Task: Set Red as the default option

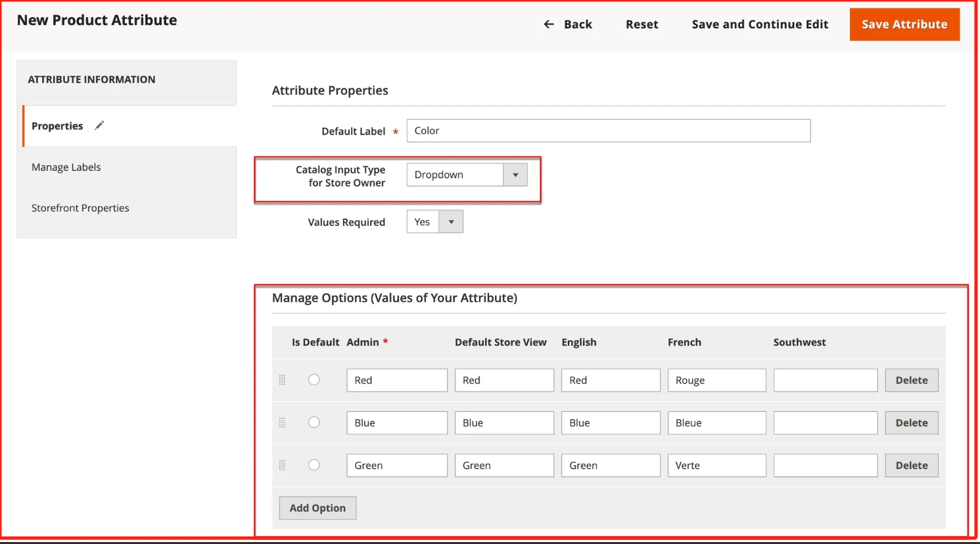Action: click(314, 380)
